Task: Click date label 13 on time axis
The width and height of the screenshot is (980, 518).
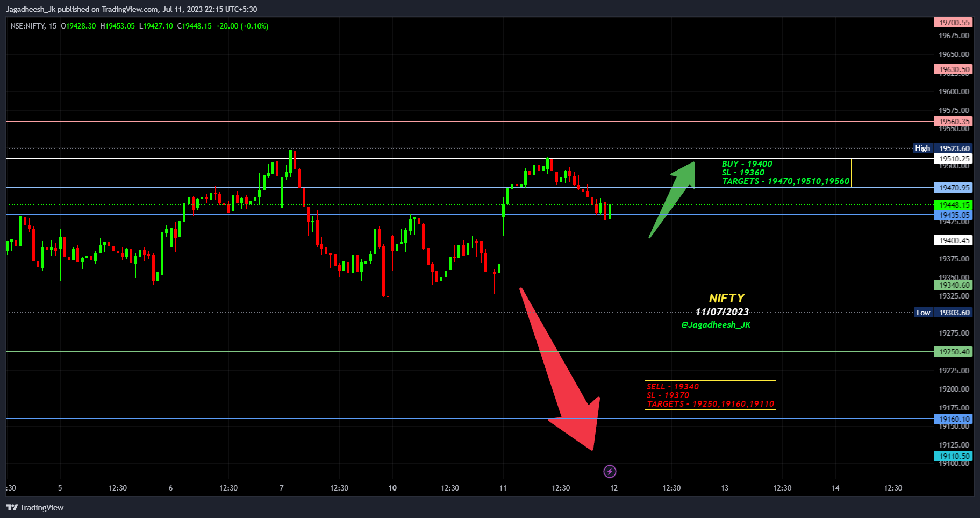Action: pyautogui.click(x=725, y=488)
